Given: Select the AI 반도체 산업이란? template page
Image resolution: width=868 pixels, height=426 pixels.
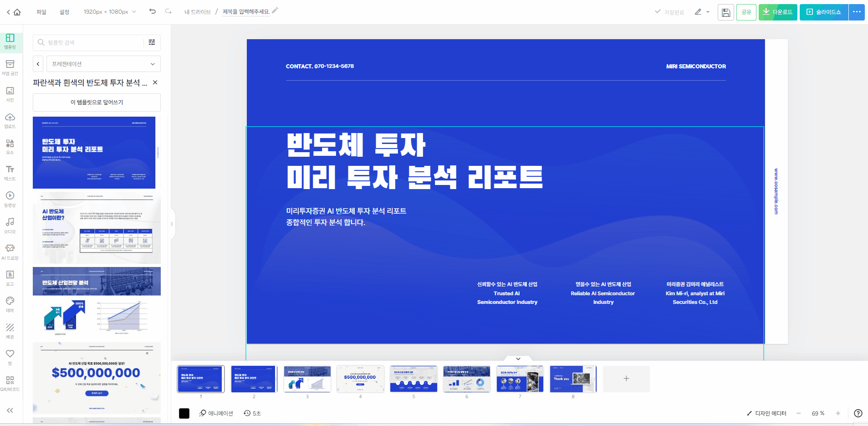Looking at the screenshot, I should coord(97,228).
